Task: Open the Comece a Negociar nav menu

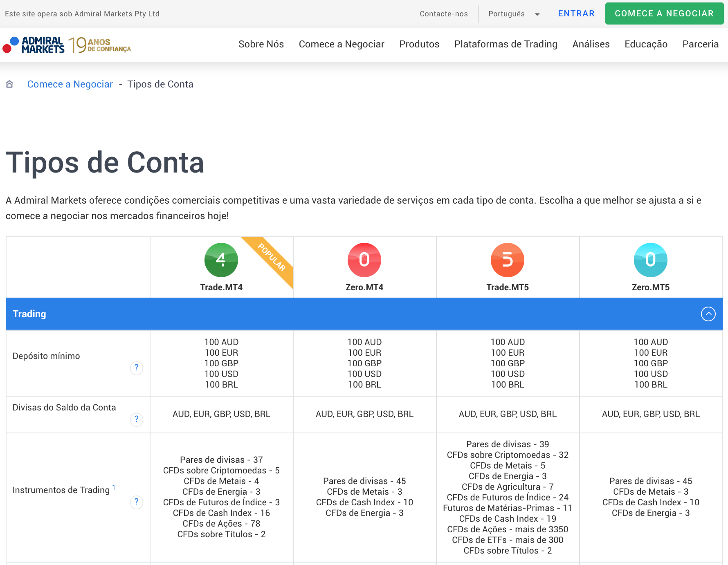Action: (x=342, y=44)
